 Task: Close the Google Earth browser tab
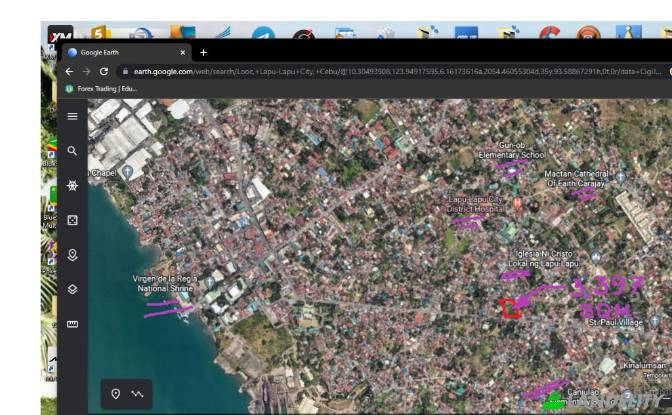[183, 52]
